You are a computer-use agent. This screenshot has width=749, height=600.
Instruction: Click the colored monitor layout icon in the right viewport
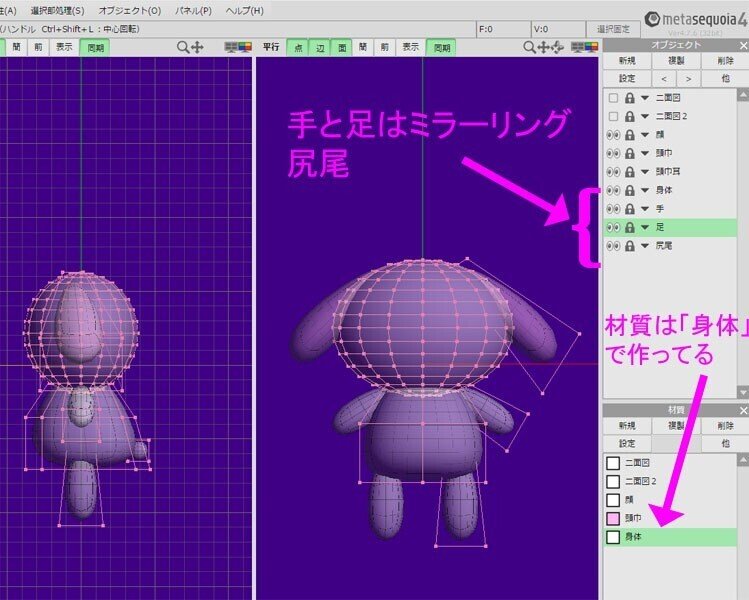coord(591,47)
